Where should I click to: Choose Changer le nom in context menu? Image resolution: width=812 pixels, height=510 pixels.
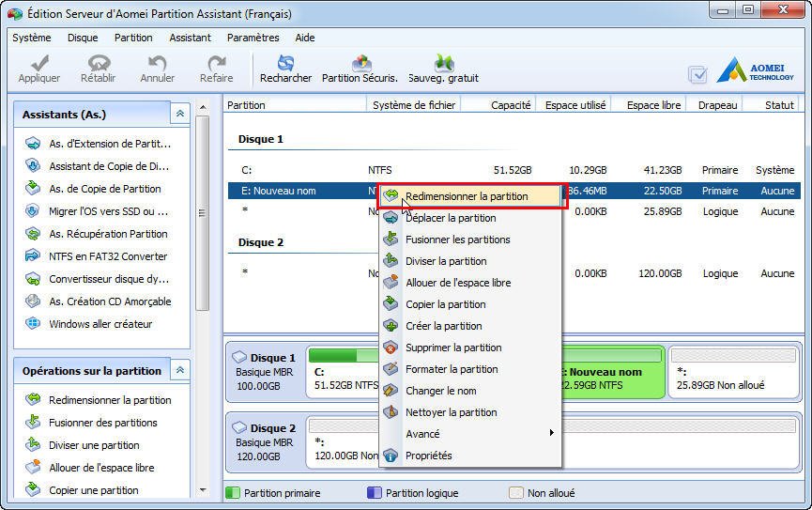(470, 391)
